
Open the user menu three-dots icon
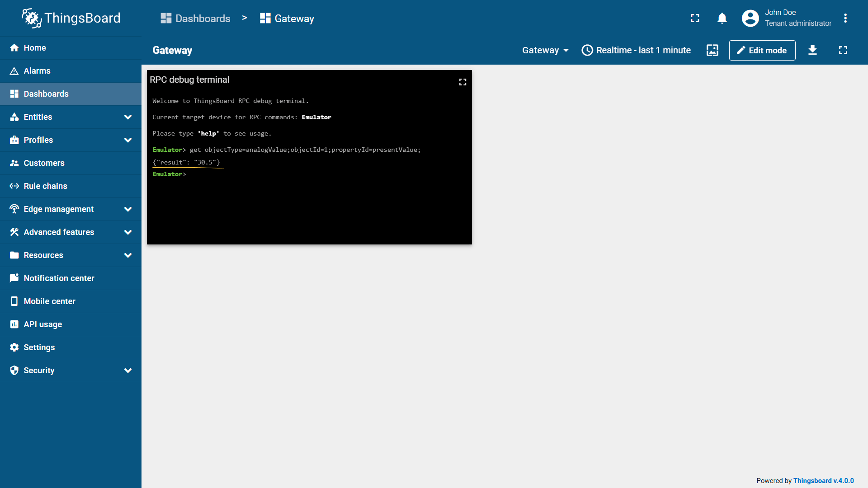tap(845, 19)
